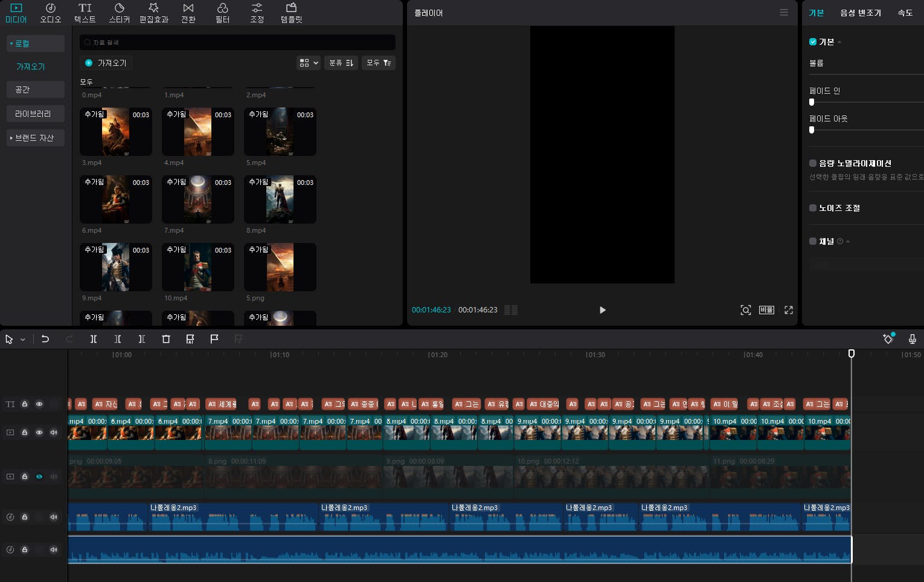Viewport: 924px width, 582px height.
Task: Enable the 노이즈 조절 checkbox
Action: (x=813, y=208)
